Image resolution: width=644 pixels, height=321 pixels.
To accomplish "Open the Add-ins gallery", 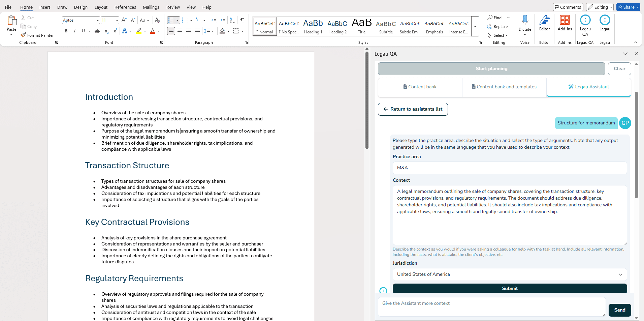I will pos(565,24).
